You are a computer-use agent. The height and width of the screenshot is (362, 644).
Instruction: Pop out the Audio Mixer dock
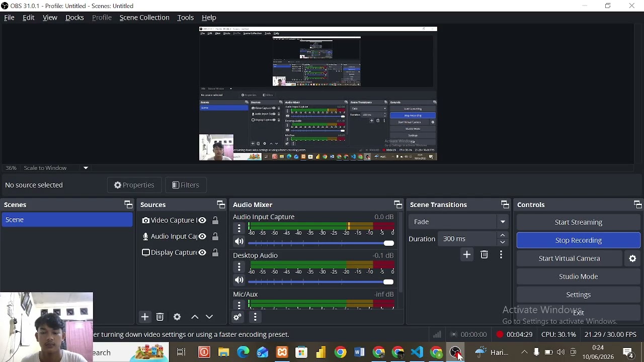coord(398,205)
